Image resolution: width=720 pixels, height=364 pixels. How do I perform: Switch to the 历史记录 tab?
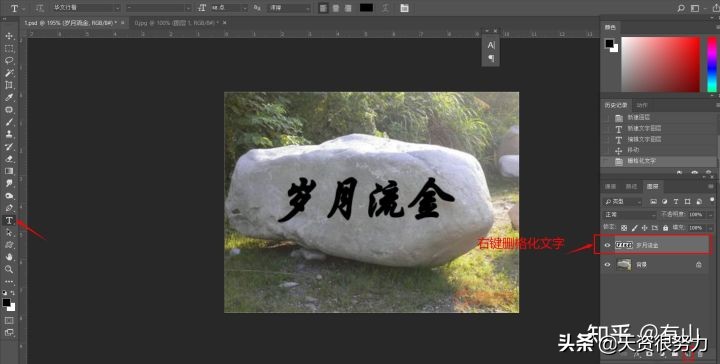(x=615, y=105)
